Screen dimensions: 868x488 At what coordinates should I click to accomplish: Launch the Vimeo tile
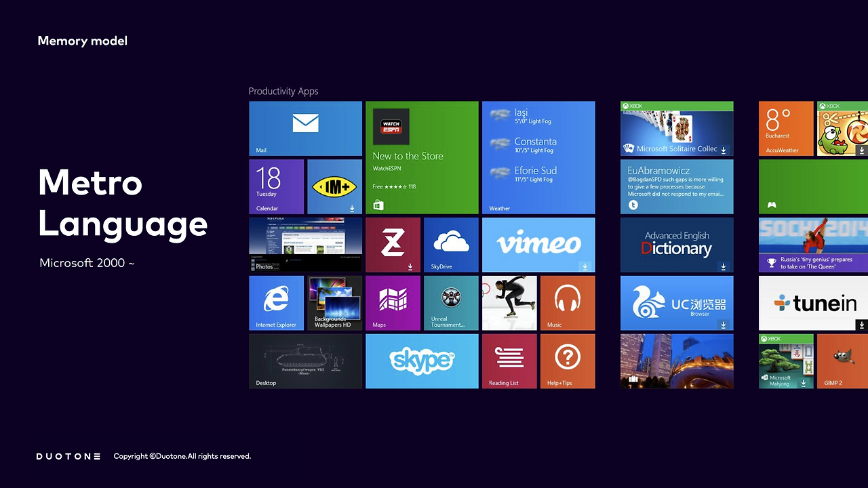click(x=538, y=245)
